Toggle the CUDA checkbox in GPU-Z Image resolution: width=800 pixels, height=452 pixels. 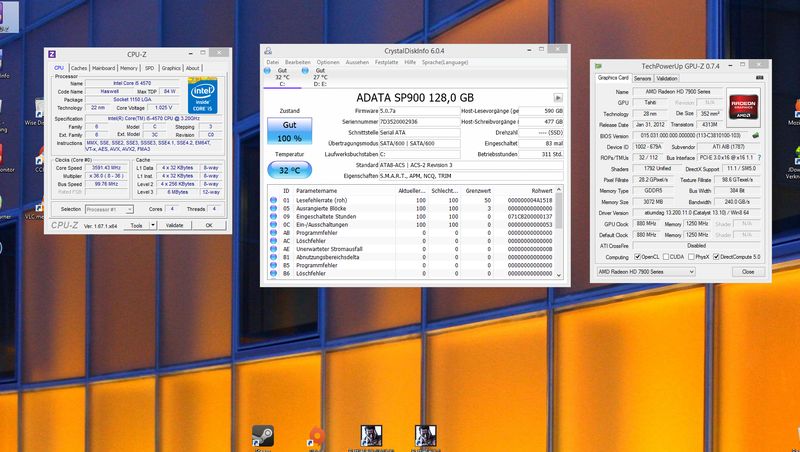pos(666,257)
